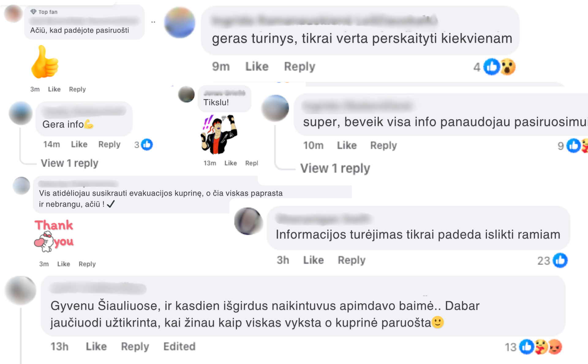Click blue thumbs-up reaction on 'Gera info' comment
The height and width of the screenshot is (364, 588).
click(147, 144)
